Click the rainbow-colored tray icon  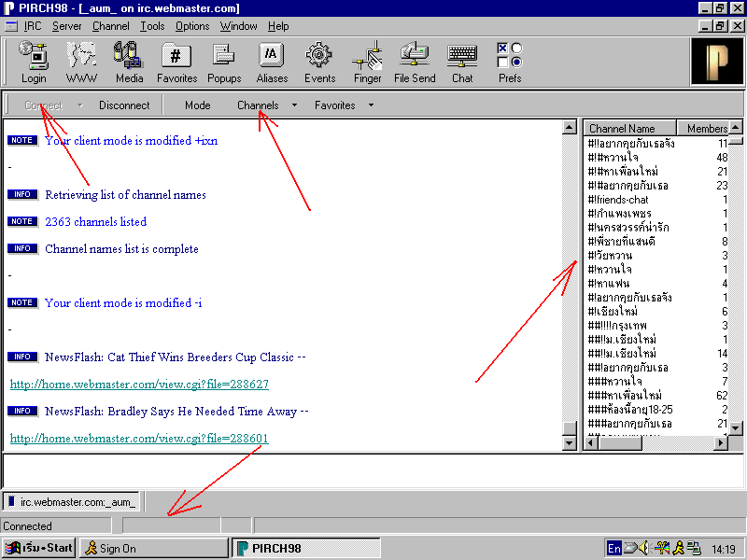click(x=661, y=548)
